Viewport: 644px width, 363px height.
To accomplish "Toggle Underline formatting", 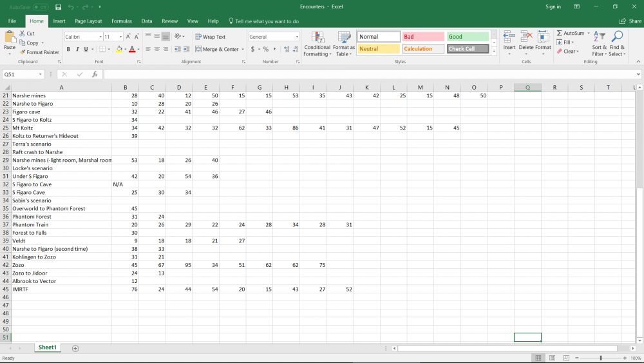I will click(86, 49).
